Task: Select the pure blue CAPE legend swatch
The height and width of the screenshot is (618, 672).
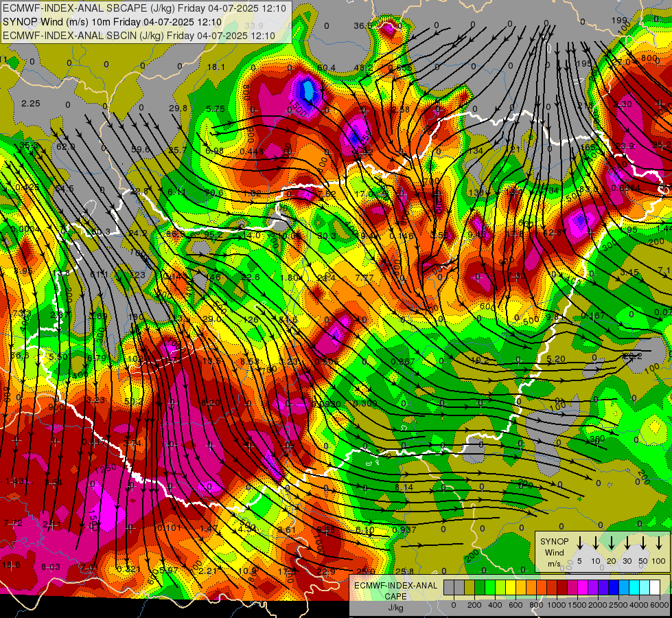Action: (614, 587)
